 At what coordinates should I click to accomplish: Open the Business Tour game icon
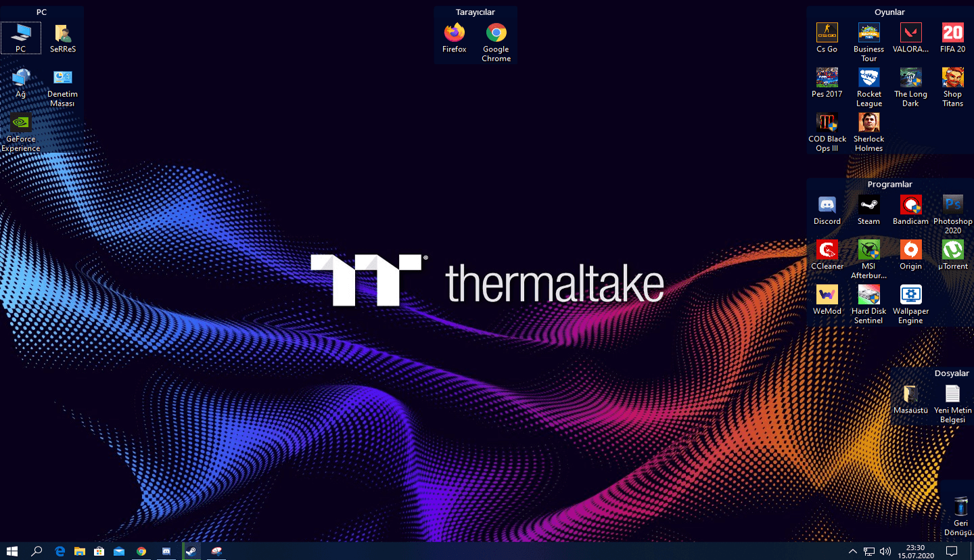click(869, 43)
